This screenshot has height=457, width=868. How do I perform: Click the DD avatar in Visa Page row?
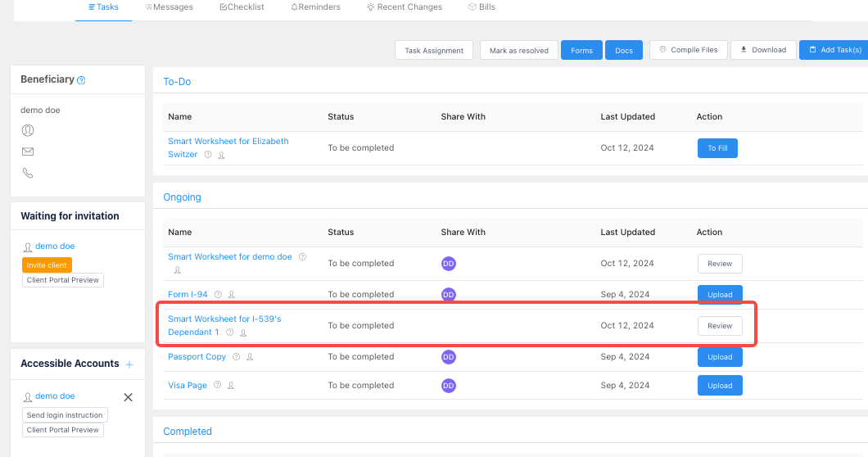(449, 386)
